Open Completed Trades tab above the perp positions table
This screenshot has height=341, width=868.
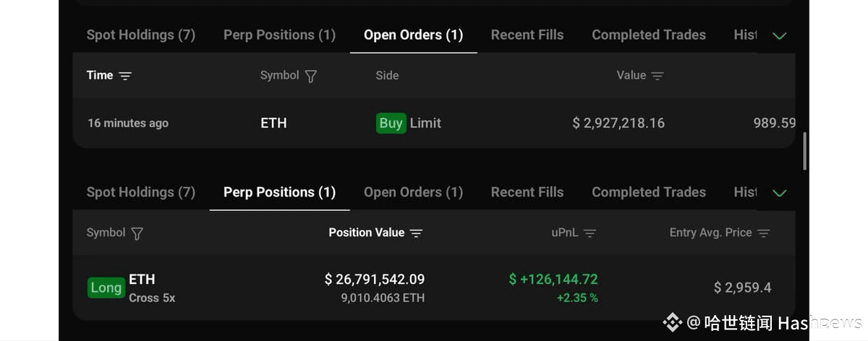point(648,192)
